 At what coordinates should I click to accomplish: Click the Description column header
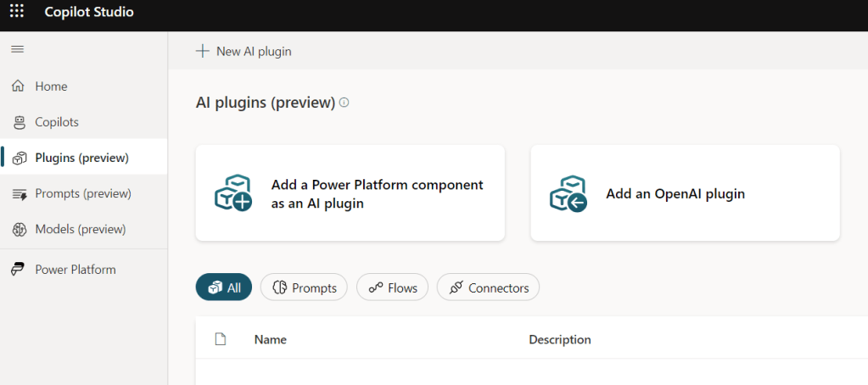(559, 339)
